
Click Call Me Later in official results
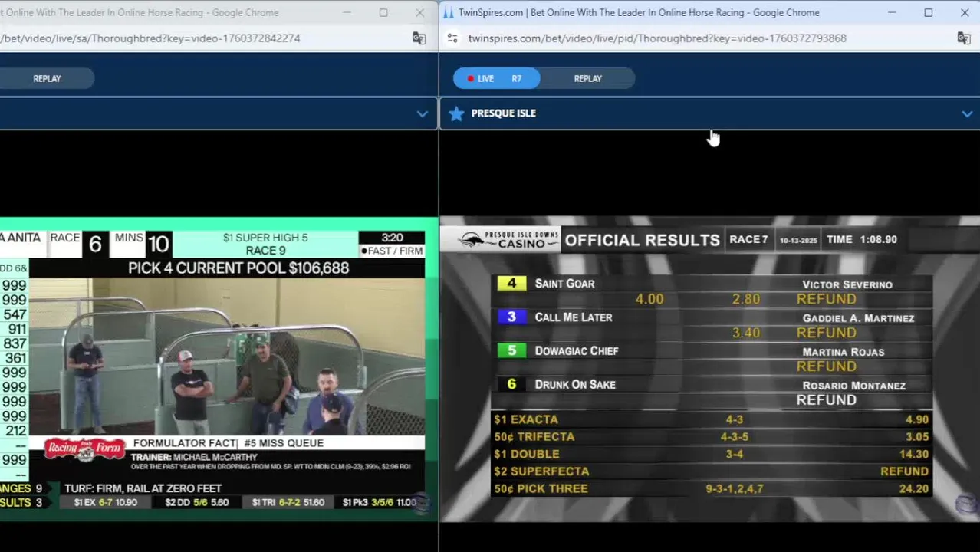[573, 317]
